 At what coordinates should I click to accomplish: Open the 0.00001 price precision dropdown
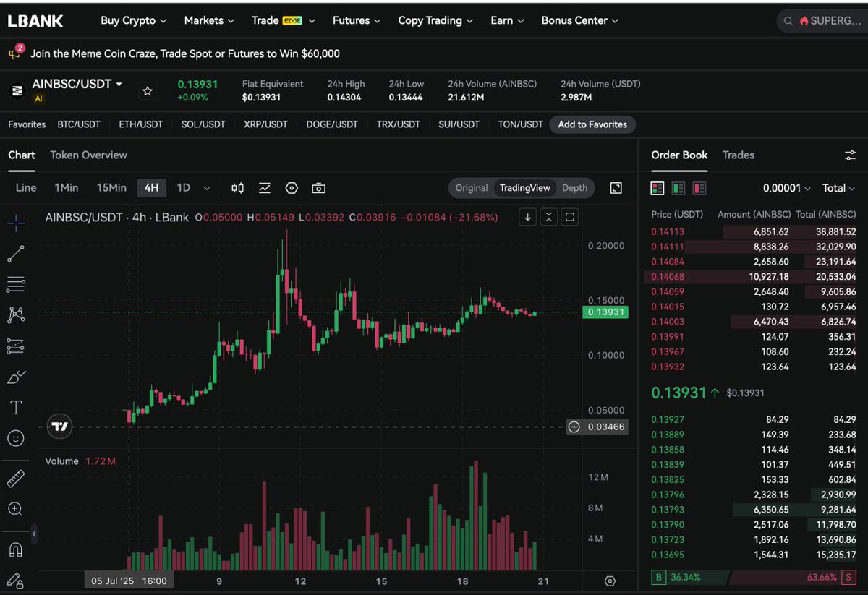pos(787,188)
